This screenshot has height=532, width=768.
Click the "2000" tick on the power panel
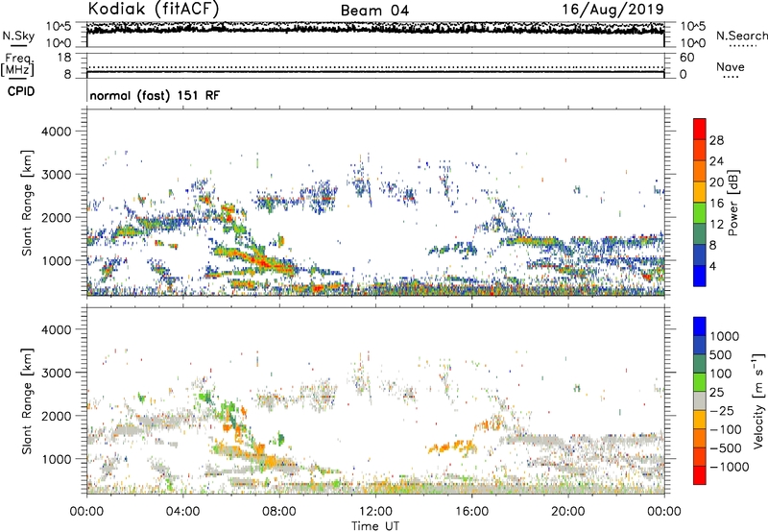click(x=56, y=217)
